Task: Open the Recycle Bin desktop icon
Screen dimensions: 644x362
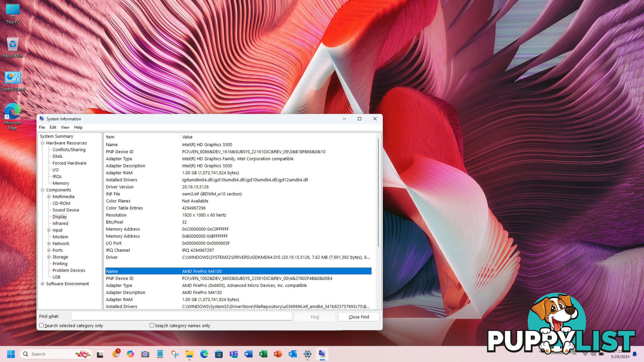Action: coord(13,47)
